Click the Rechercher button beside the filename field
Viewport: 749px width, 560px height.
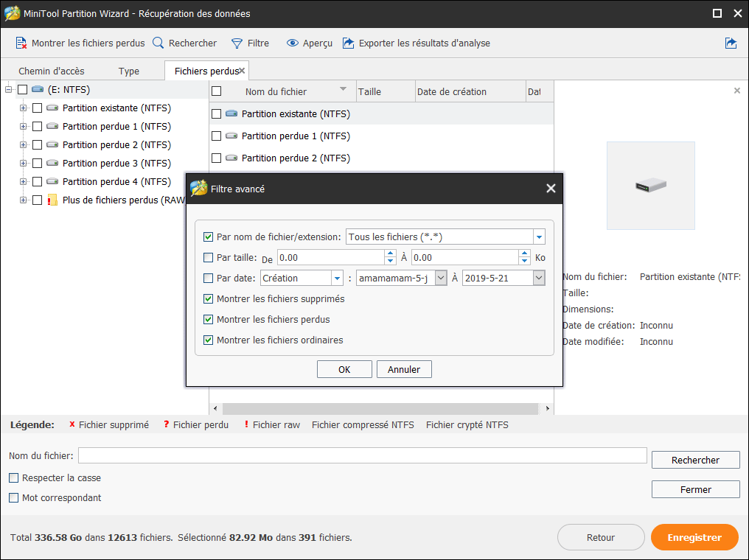pos(695,460)
